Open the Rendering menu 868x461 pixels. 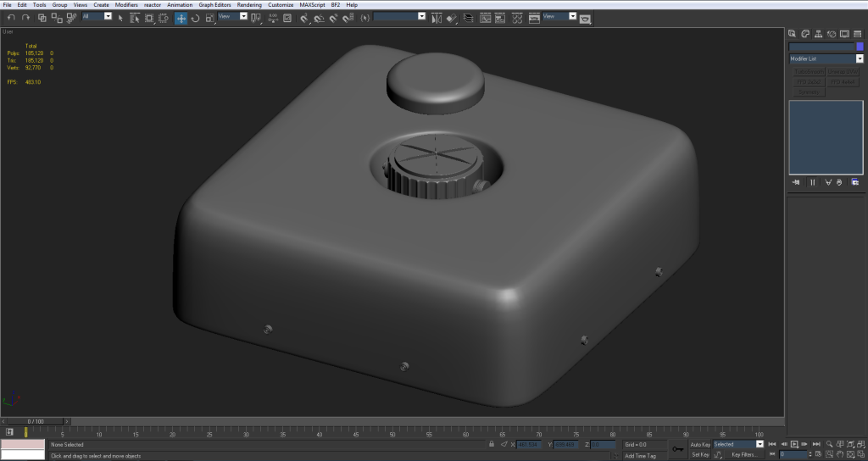[x=249, y=5]
